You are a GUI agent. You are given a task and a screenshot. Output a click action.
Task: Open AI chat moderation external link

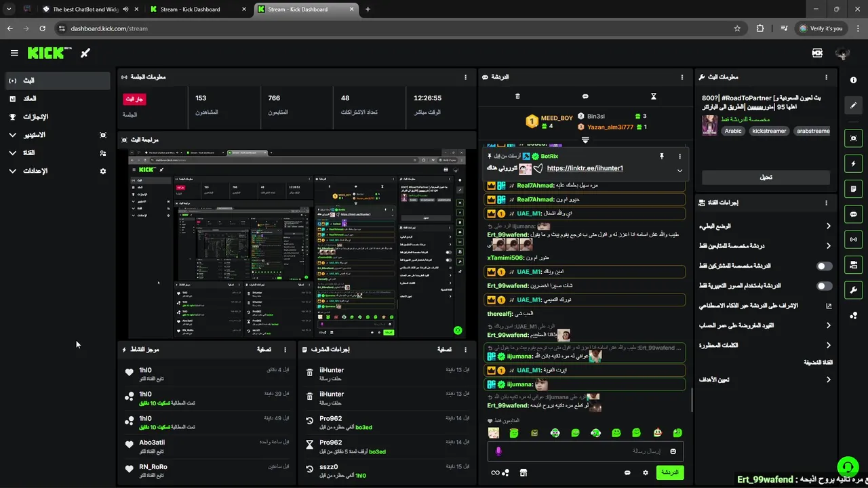828,306
